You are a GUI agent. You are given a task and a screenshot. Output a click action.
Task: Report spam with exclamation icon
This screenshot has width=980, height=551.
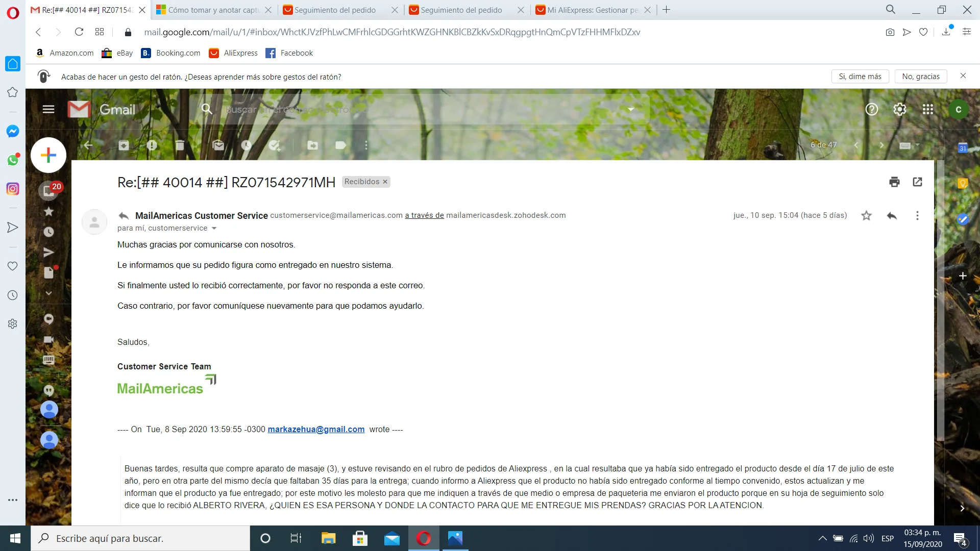pos(152,145)
